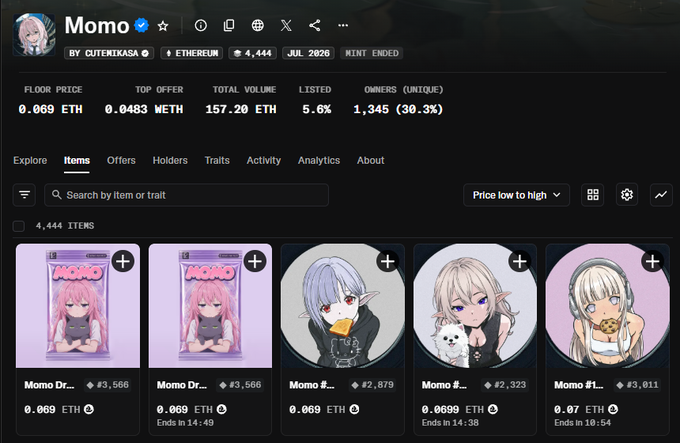The image size is (680, 443).
Task: Switch to the Analytics tab
Action: [319, 160]
